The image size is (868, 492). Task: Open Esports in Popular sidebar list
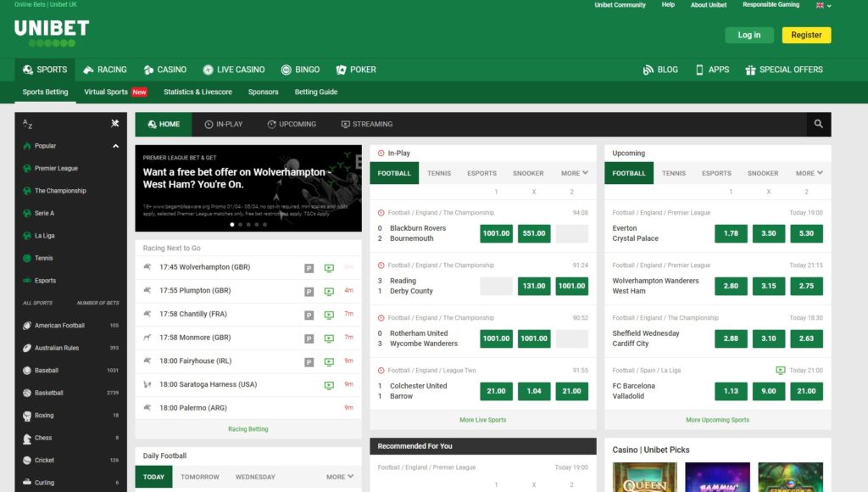[x=70, y=280]
